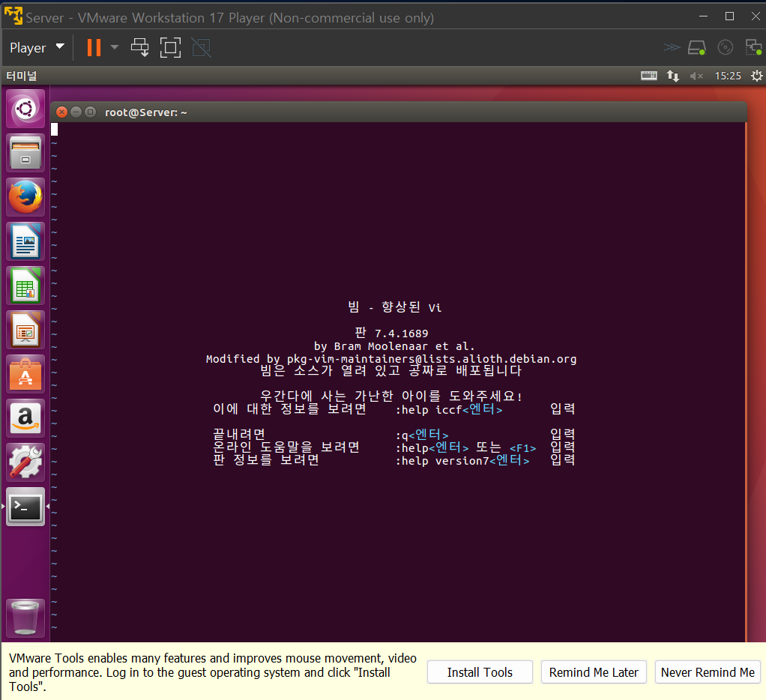Open the network adapter device icon

pos(753,47)
